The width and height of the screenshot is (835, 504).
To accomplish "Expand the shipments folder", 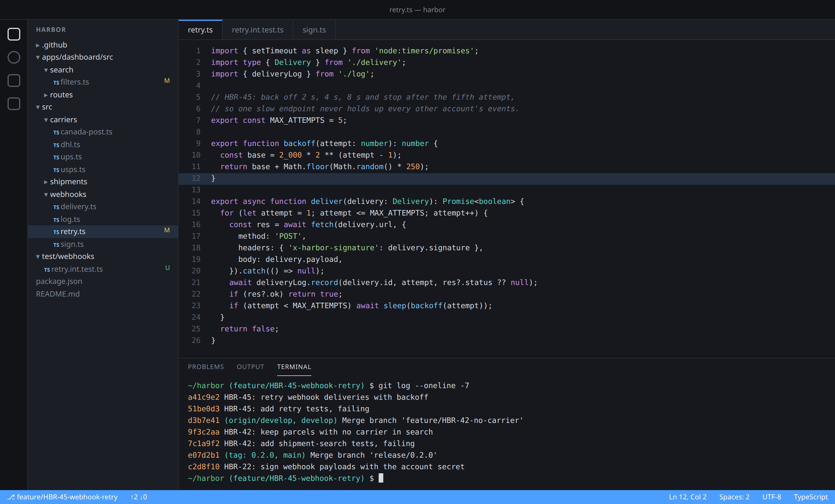I will pos(46,182).
